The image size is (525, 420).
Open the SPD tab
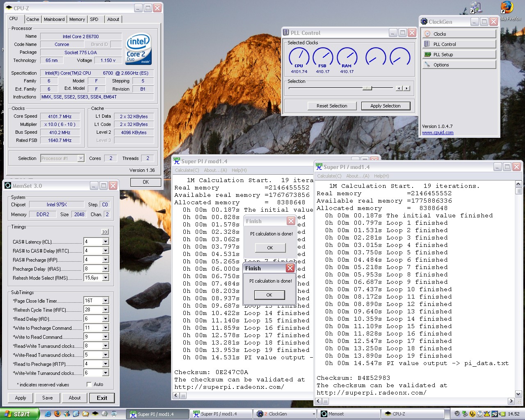94,19
